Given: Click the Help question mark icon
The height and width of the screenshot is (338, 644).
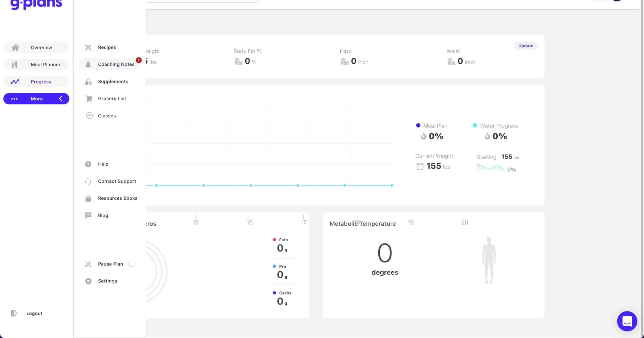Looking at the screenshot, I should pyautogui.click(x=88, y=164).
